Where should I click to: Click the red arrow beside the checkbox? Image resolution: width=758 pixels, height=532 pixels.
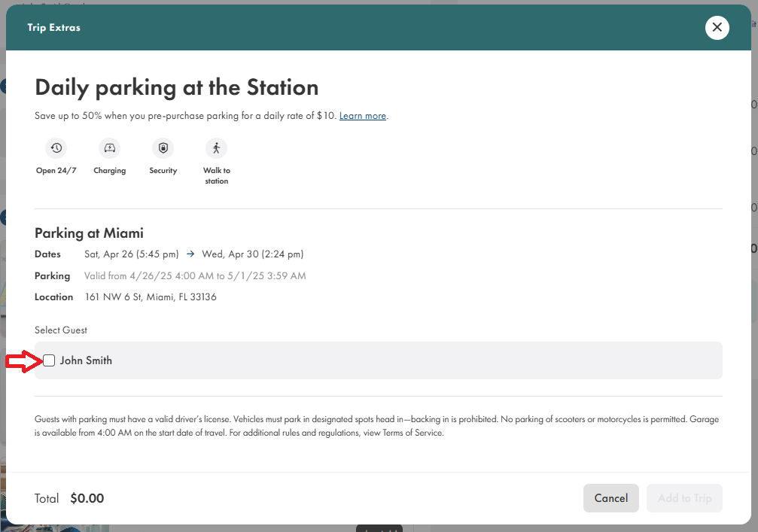pos(22,361)
